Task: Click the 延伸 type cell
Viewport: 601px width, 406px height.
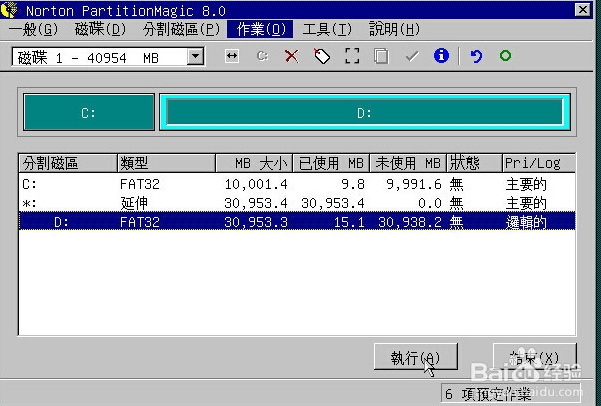Action: coord(134,203)
